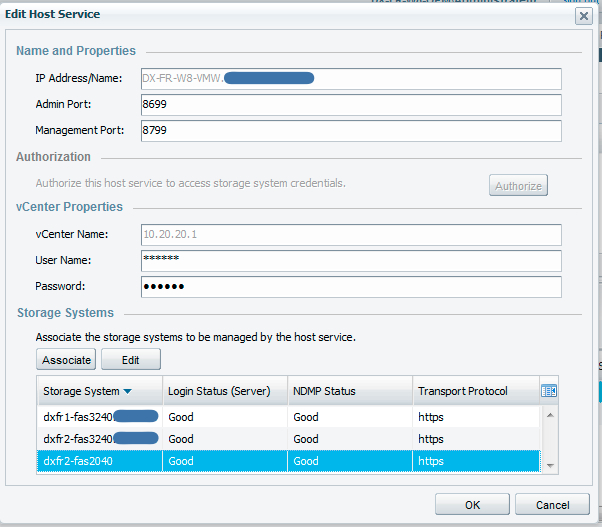602x527 pixels.
Task: Sort by NDMP Status column header
Action: tap(349, 391)
